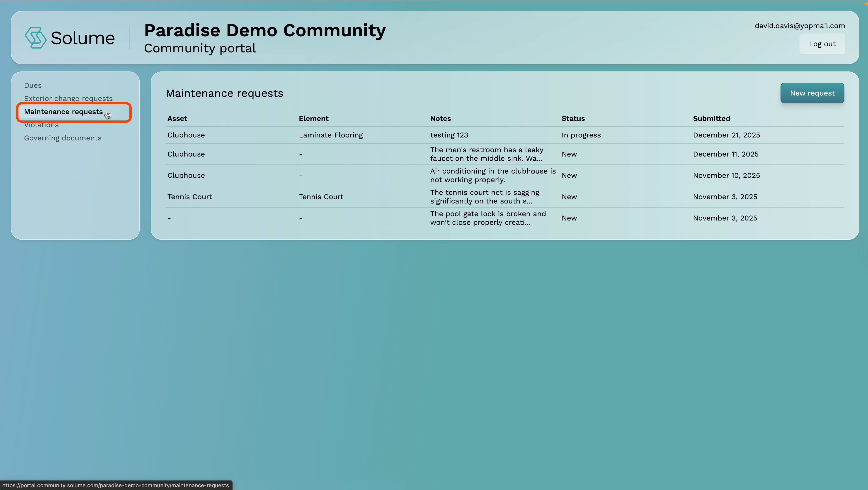
Task: Click the Asset column header
Action: (x=177, y=118)
